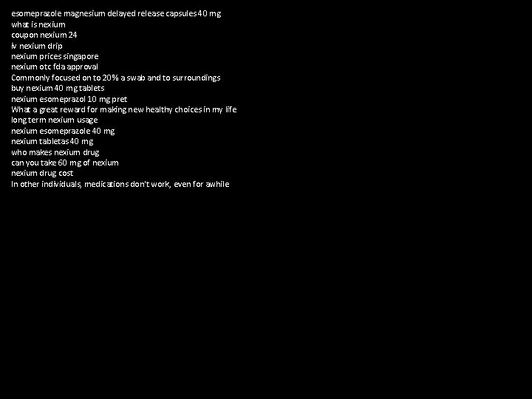The height and width of the screenshot is (399, 532).
Task: Click the esomeprazole magnesium delayed release capsules line
Action: click(116, 14)
